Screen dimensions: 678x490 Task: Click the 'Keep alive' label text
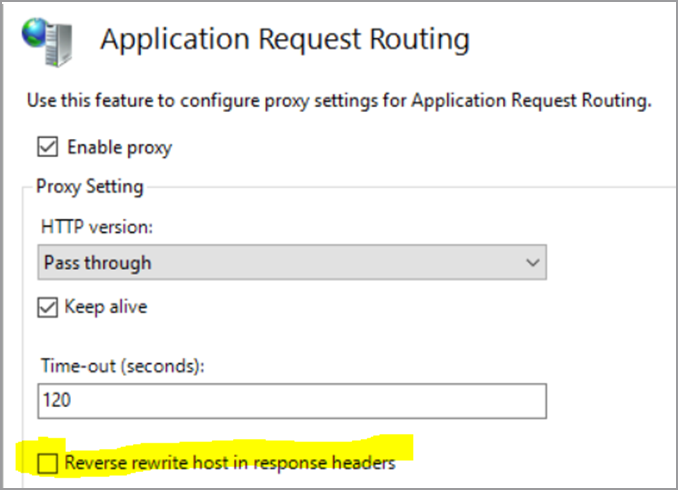coord(107,307)
